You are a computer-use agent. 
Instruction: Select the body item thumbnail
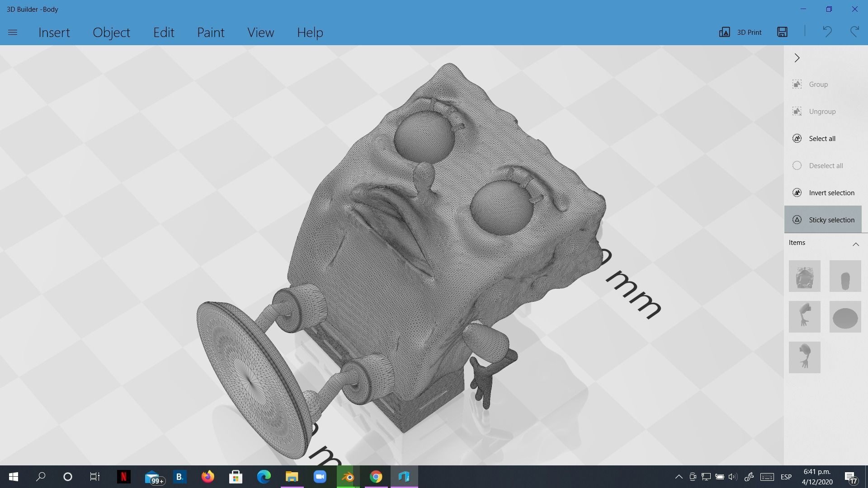coord(804,276)
